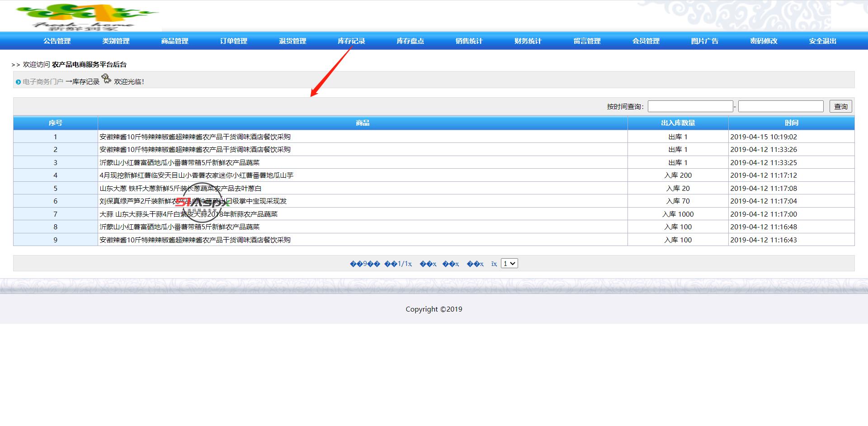Click serial number 7 in the 序号 column

tap(56, 214)
